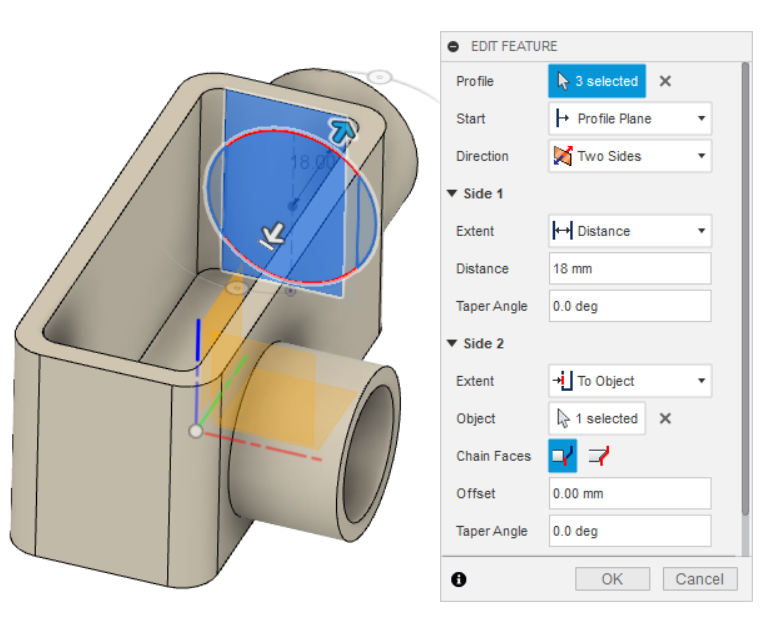Click the Distance field showing 18 mm

[630, 269]
